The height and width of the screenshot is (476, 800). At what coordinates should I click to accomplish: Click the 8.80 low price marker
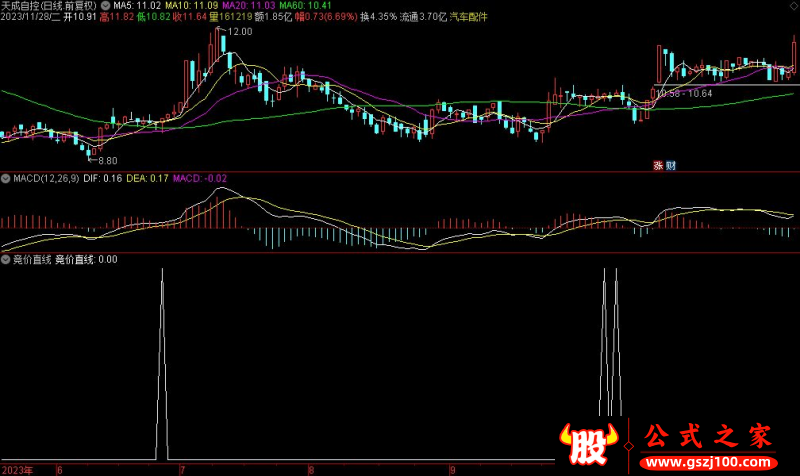tap(106, 160)
